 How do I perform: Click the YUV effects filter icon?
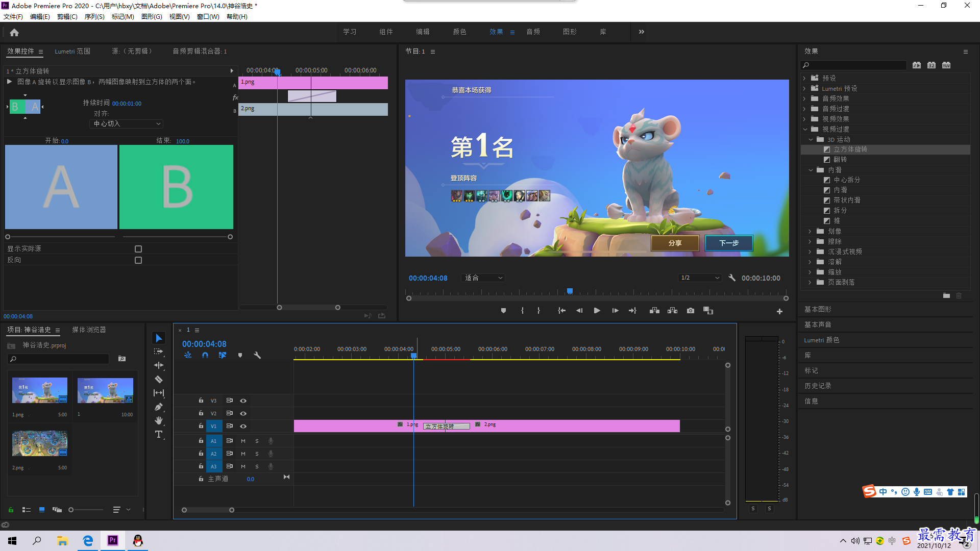(946, 65)
